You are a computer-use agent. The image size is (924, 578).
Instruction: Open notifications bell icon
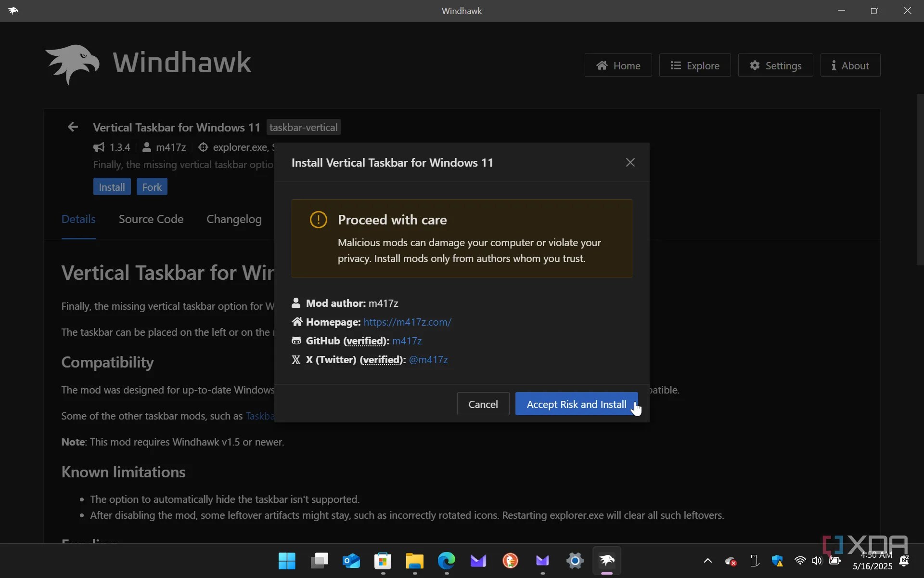click(904, 561)
